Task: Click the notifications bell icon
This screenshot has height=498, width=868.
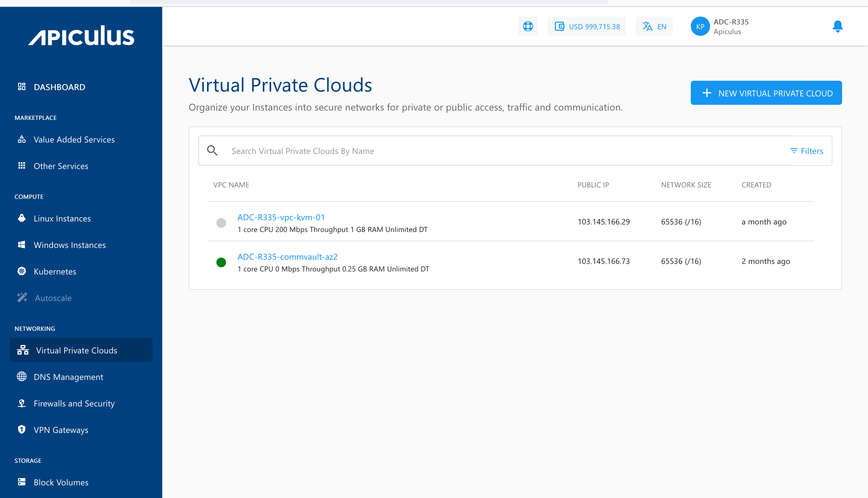Action: click(x=837, y=26)
